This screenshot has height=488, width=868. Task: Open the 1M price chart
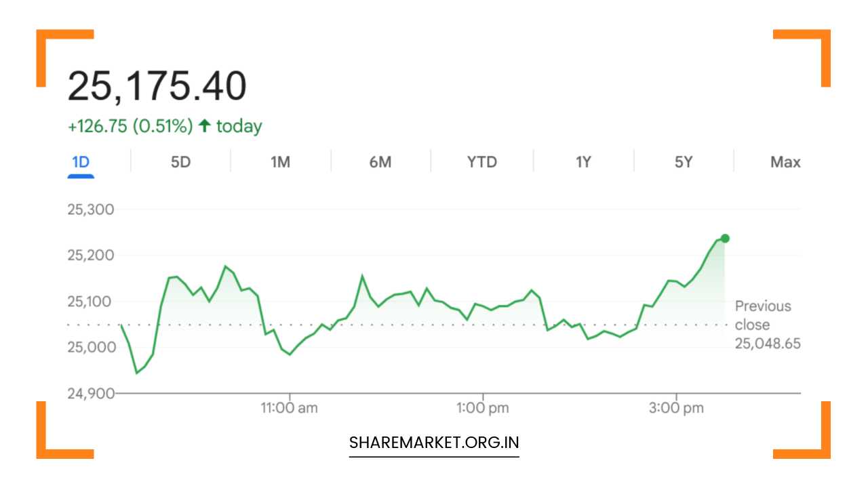pyautogui.click(x=281, y=161)
